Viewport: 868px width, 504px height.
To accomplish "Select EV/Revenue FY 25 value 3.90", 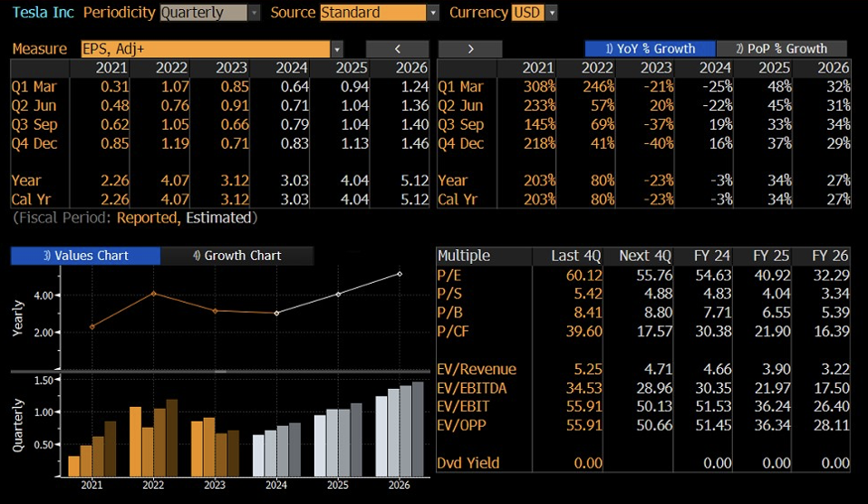I will point(776,369).
